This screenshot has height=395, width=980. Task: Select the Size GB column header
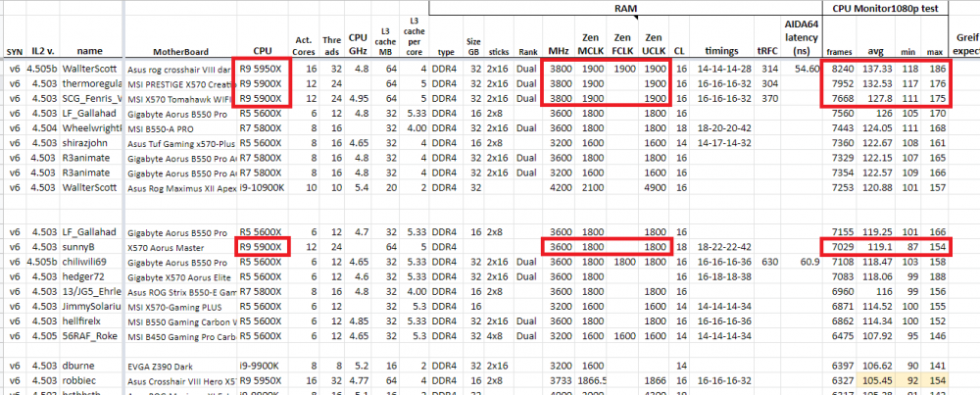473,46
